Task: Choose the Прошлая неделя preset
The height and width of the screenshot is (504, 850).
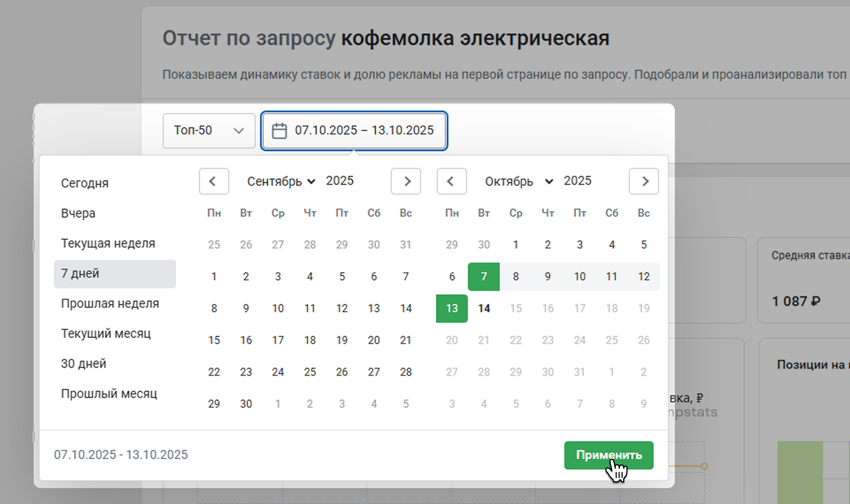Action: coord(110,304)
